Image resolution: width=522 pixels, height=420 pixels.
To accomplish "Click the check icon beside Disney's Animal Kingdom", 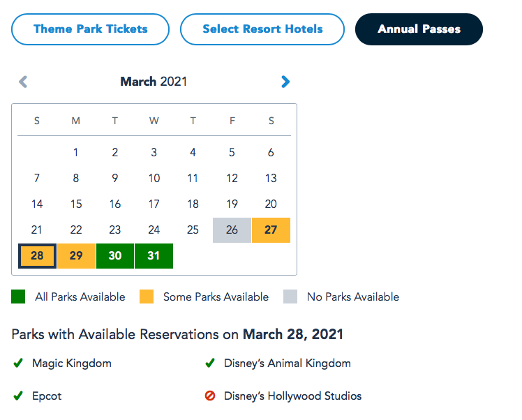I will (209, 363).
